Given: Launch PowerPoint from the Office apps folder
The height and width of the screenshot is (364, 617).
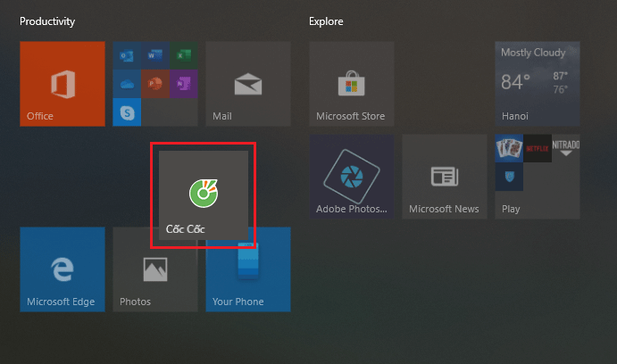Looking at the screenshot, I should (155, 84).
